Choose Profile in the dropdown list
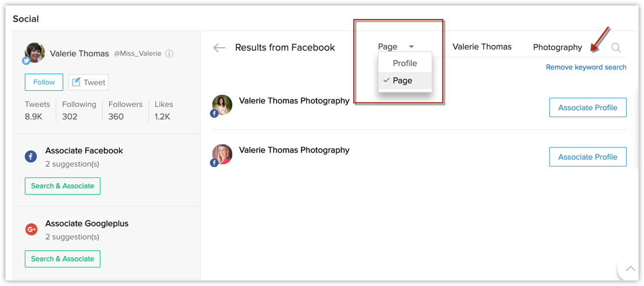The width and height of the screenshot is (644, 286). point(405,63)
